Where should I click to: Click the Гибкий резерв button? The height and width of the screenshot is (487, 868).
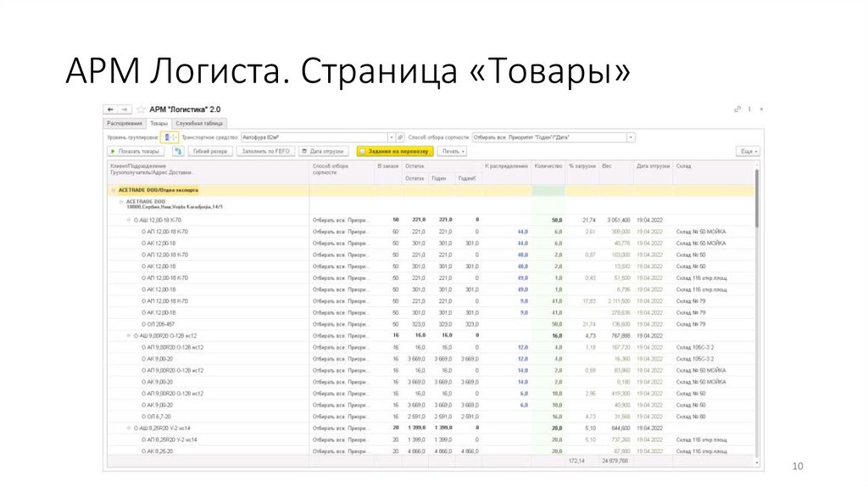click(210, 151)
